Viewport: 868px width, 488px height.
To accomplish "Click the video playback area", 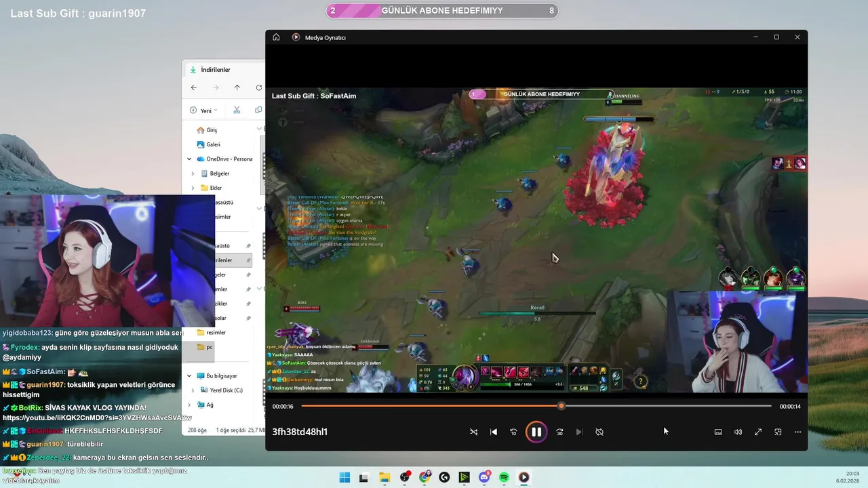I will (x=536, y=240).
